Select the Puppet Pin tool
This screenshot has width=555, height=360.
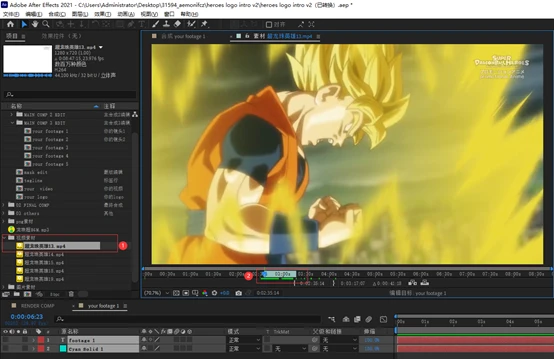tap(204, 24)
